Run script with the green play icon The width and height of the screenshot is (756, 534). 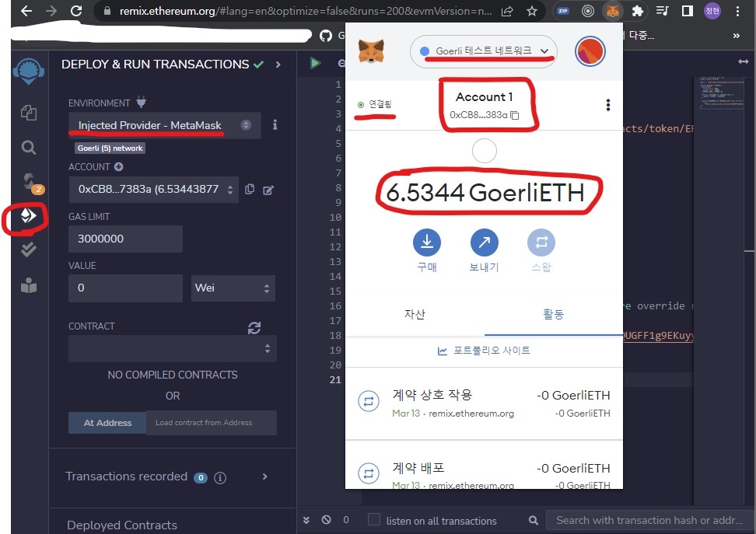[315, 63]
